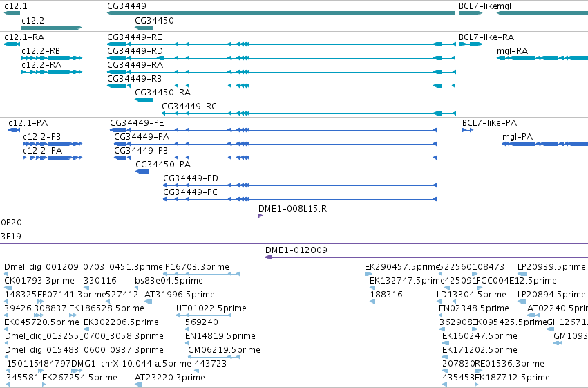The image size is (588, 388).
Task: Select EST EK187712.5prime
Action: tap(477, 385)
